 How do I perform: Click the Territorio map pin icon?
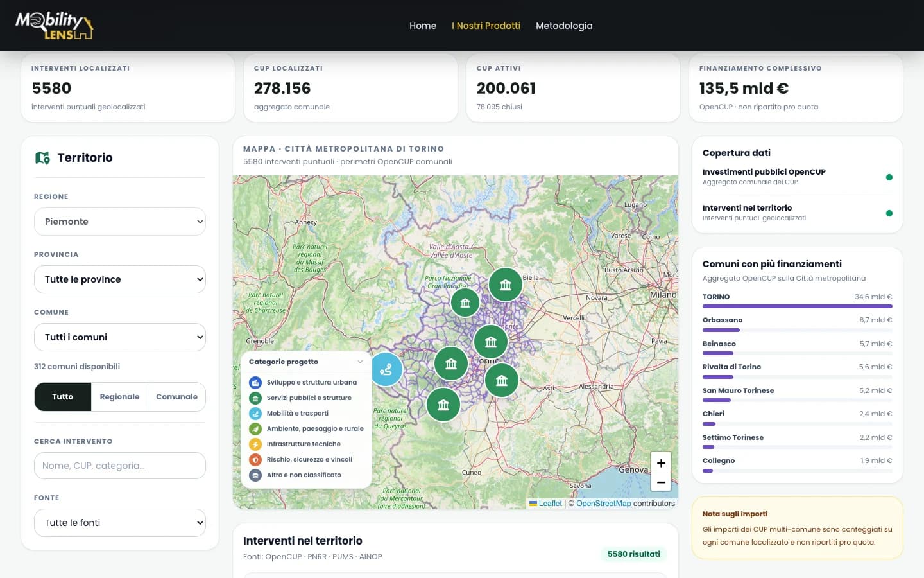pos(42,158)
